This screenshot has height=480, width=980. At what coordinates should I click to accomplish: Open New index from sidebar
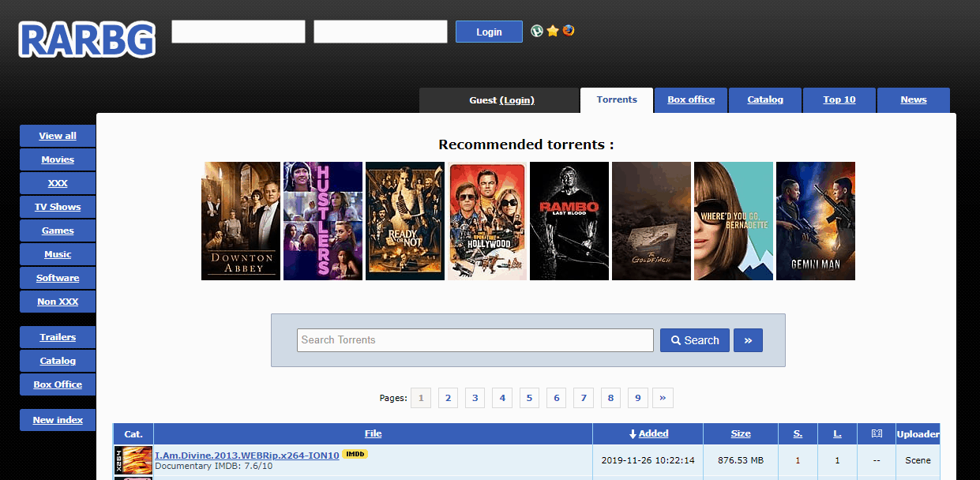pyautogui.click(x=58, y=420)
